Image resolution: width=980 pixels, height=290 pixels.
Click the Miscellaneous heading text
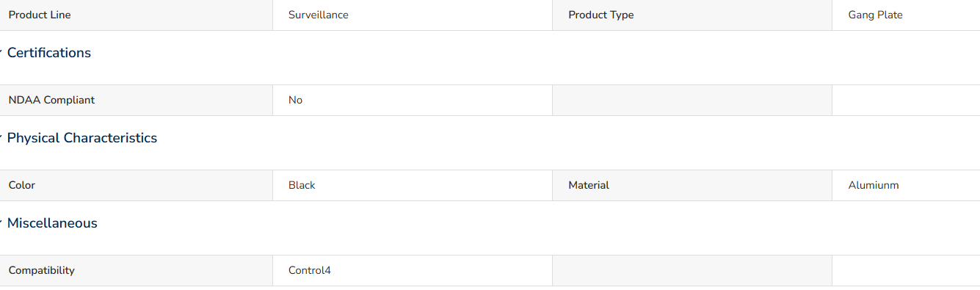tap(52, 223)
